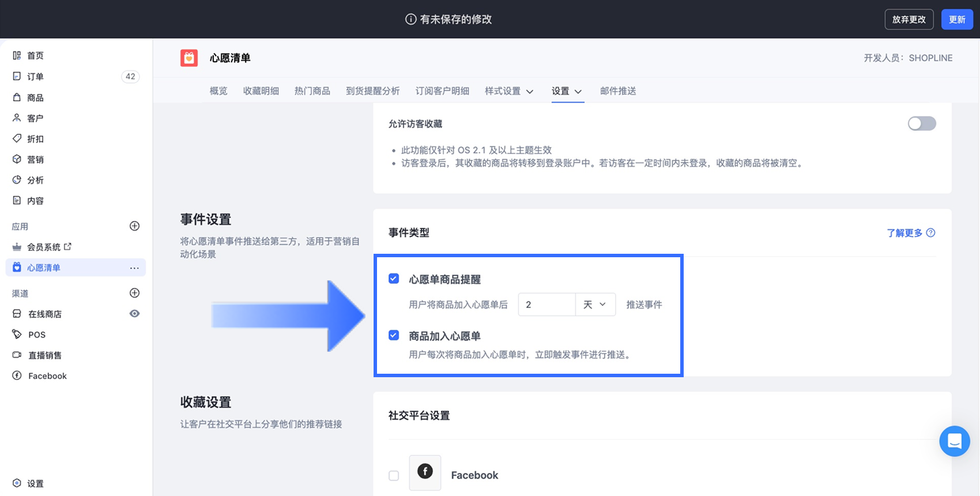The image size is (980, 496).
Task: Click the 心愿清单 sidebar app icon
Action: tap(17, 268)
